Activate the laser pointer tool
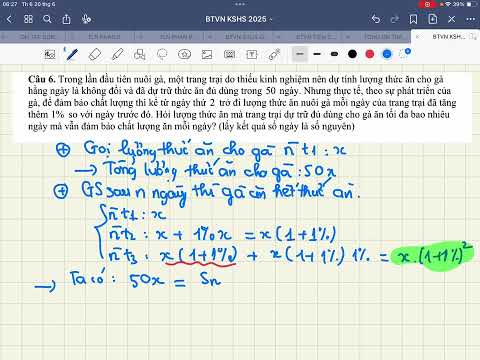 [x=274, y=54]
